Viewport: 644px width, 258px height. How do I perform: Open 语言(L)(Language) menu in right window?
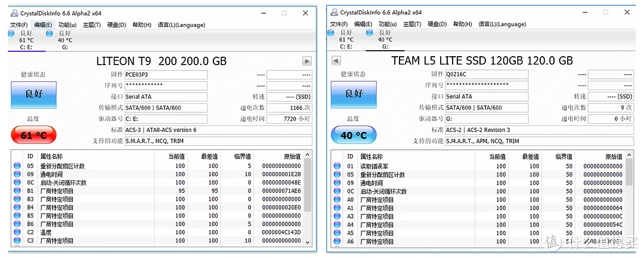pos(502,24)
